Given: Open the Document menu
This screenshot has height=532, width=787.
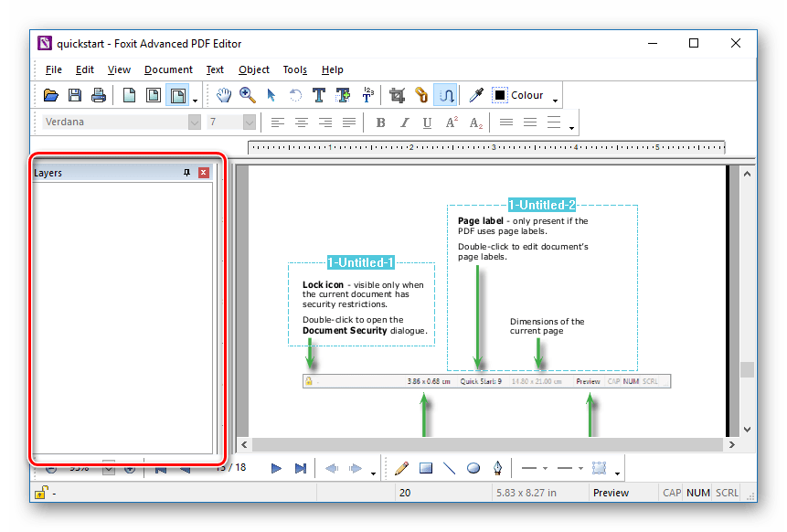Looking at the screenshot, I should coord(168,69).
